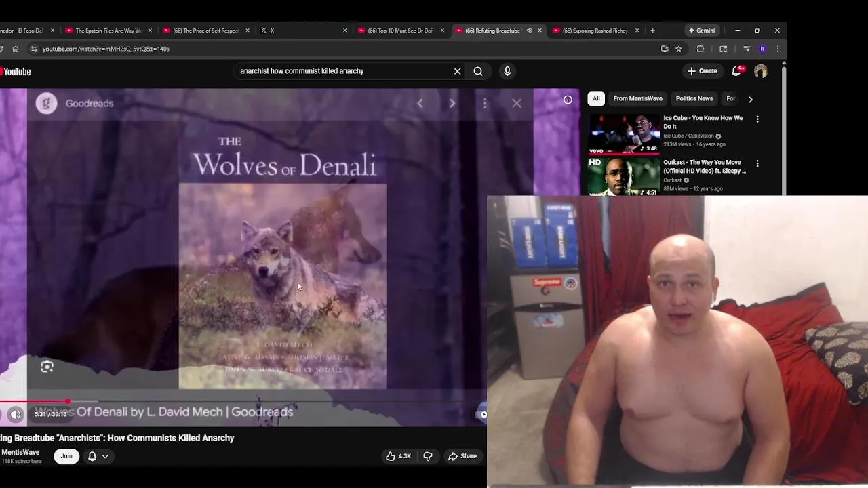The width and height of the screenshot is (868, 488).
Task: Select the From MentisWave chip
Action: point(637,99)
